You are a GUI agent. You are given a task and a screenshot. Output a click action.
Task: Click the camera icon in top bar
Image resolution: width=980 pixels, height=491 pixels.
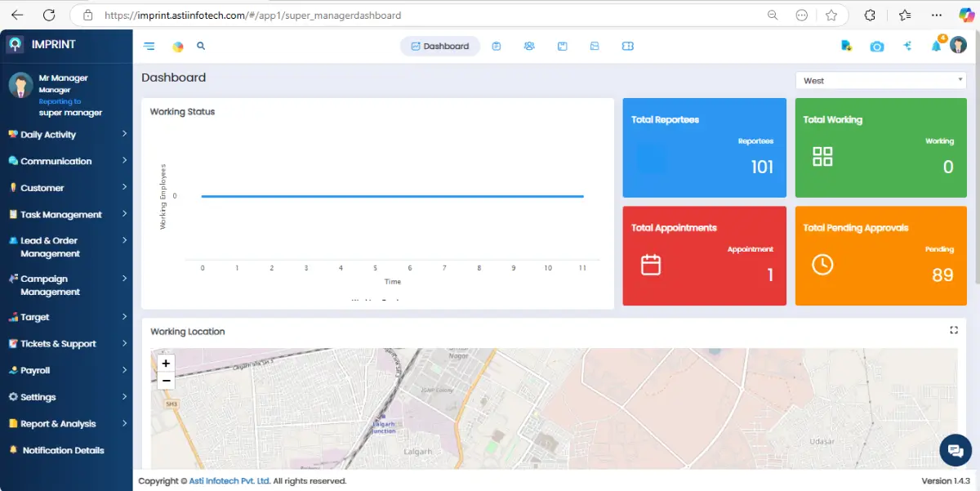pyautogui.click(x=876, y=47)
